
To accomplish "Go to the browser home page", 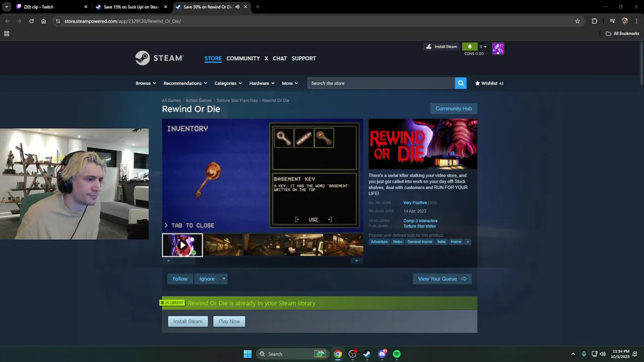I will pyautogui.click(x=43, y=21).
